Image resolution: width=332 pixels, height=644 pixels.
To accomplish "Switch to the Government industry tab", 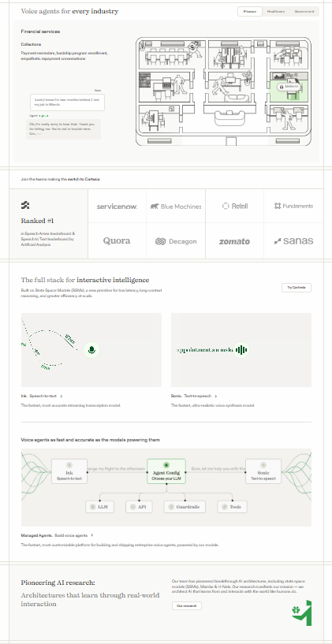I will coord(304,12).
